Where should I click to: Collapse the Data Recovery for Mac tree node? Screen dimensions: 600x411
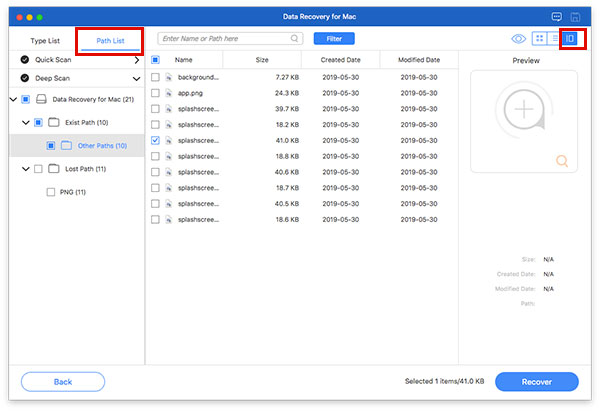13,99
